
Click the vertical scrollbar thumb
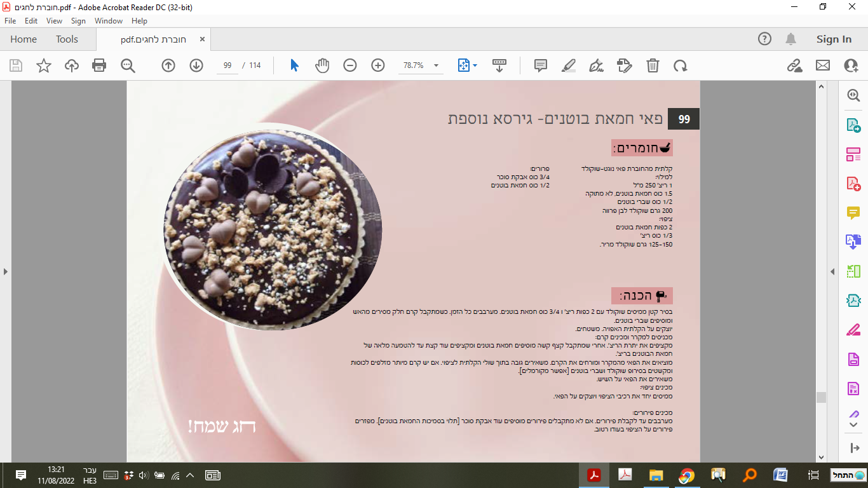(x=821, y=397)
